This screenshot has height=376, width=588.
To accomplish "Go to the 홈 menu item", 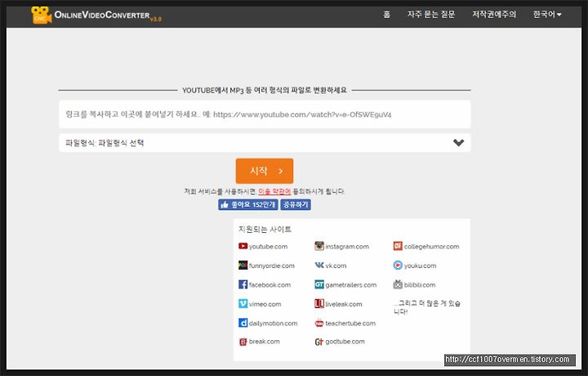I will (x=386, y=15).
